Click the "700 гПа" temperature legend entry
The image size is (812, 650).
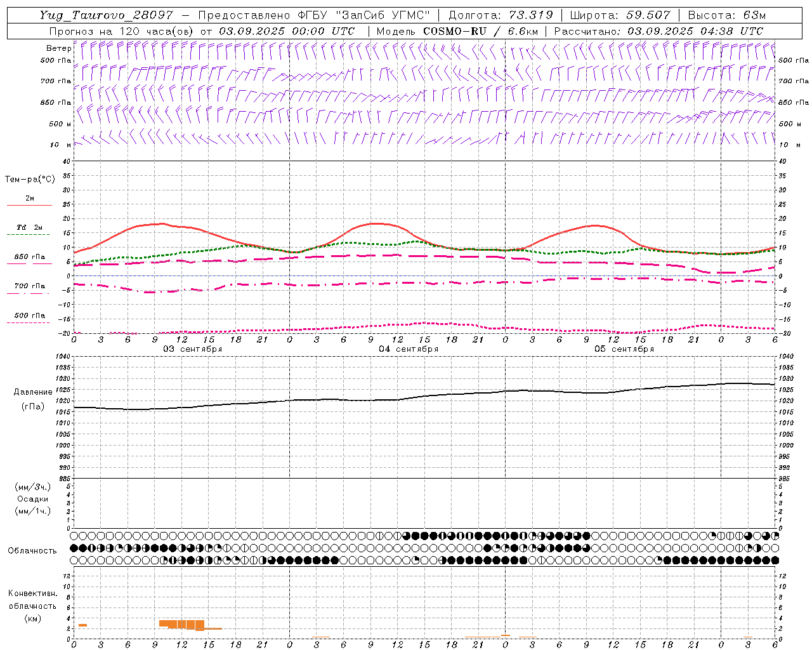pos(29,286)
